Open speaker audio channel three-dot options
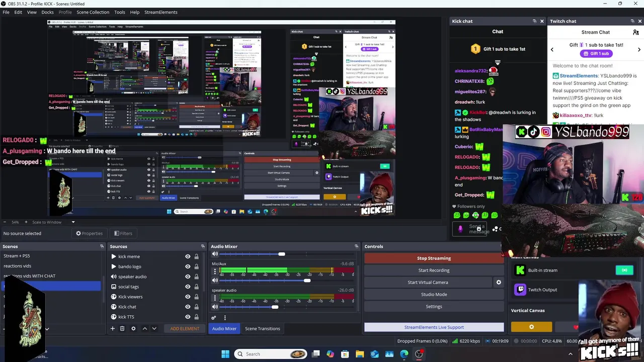Screen dimensions: 644x362 (215, 298)
